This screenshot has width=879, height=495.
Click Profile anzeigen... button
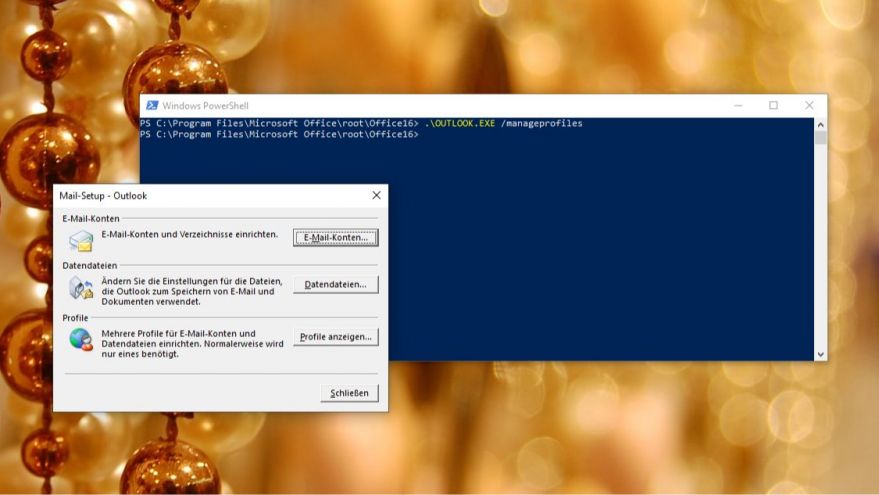click(x=335, y=336)
